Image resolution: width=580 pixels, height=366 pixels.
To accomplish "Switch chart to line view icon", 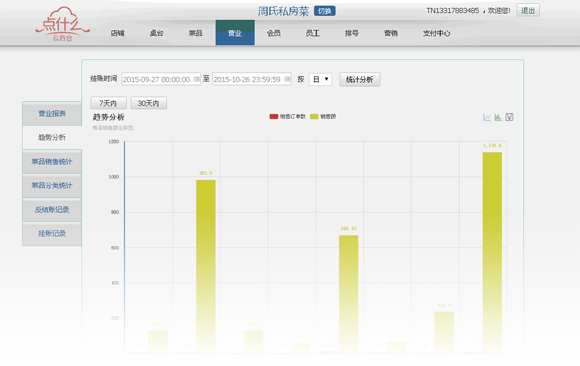I will pyautogui.click(x=487, y=117).
